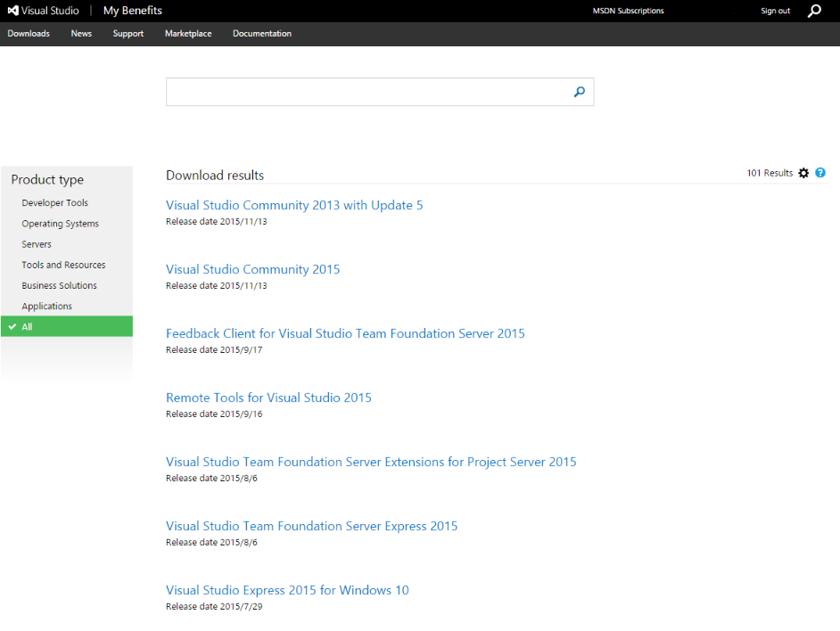The width and height of the screenshot is (840, 631).
Task: Open Team Foundation Server Express 2015
Action: pos(311,527)
